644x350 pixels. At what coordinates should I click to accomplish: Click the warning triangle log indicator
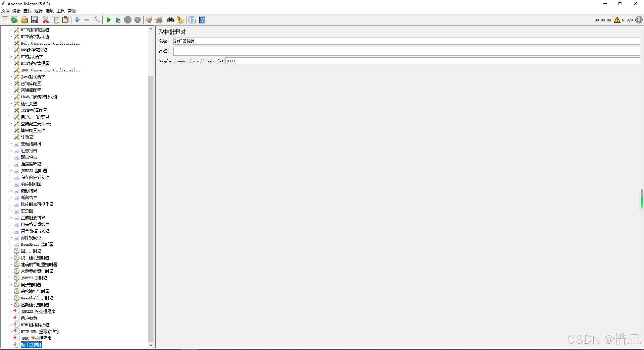point(617,20)
